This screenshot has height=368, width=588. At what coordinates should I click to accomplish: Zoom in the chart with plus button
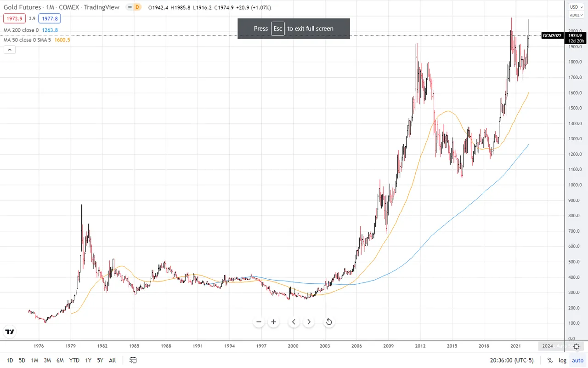(x=274, y=322)
